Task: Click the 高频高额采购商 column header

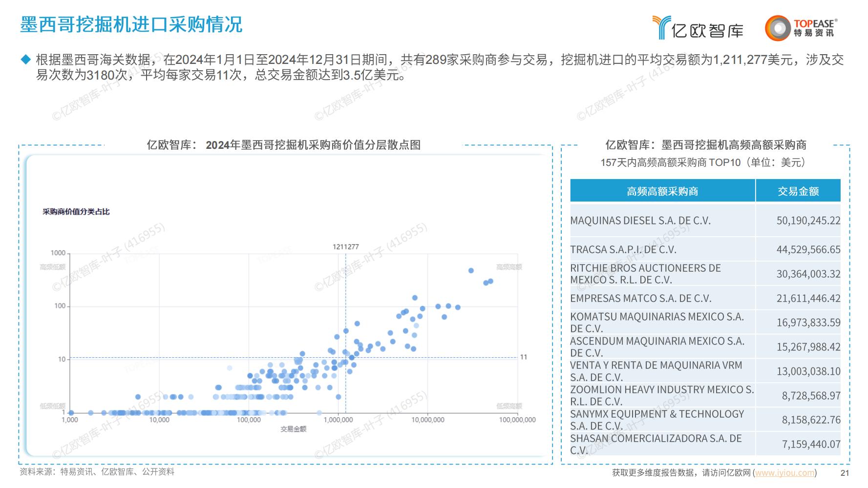Action: (x=662, y=191)
